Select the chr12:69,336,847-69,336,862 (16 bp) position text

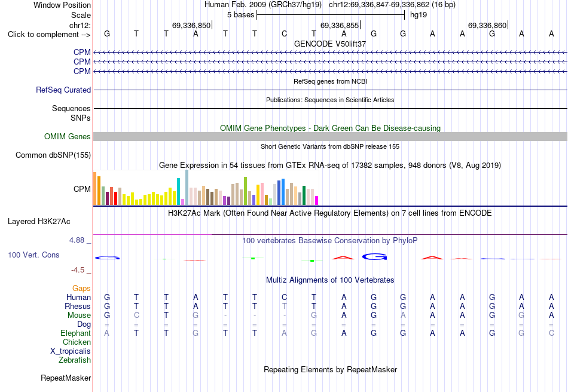pos(392,5)
